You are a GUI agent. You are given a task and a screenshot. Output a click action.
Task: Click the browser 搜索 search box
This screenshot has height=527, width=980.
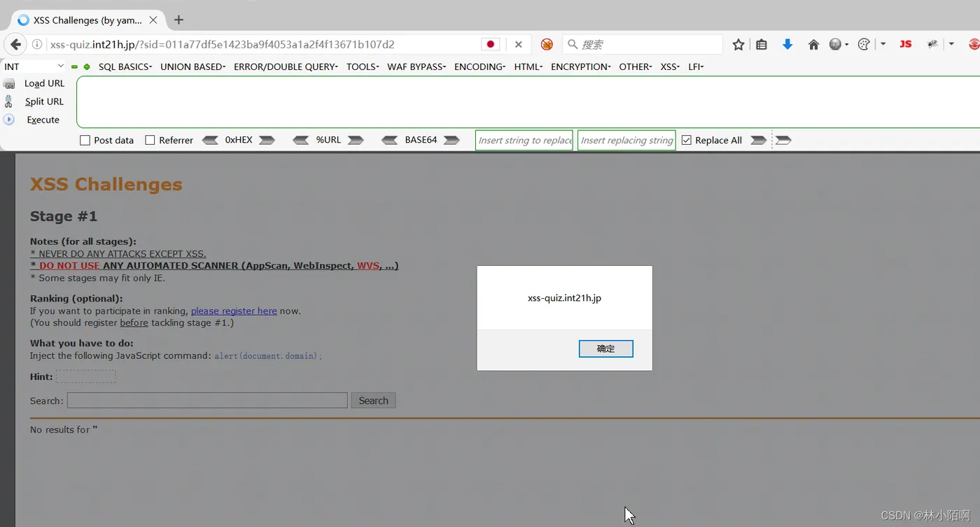643,44
